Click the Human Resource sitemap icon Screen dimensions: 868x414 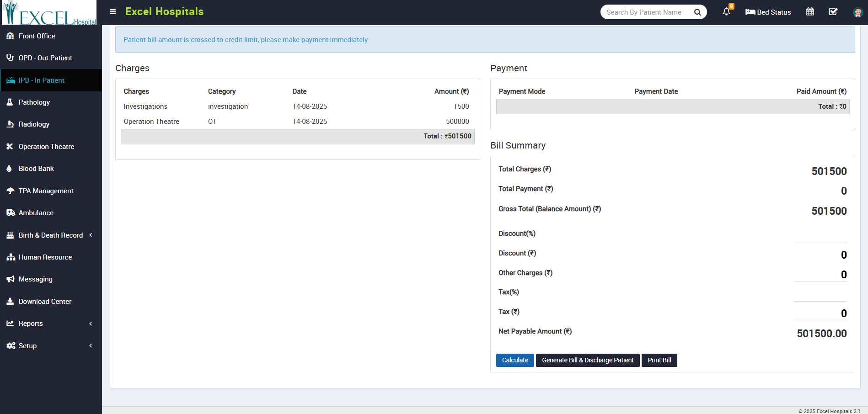click(11, 257)
